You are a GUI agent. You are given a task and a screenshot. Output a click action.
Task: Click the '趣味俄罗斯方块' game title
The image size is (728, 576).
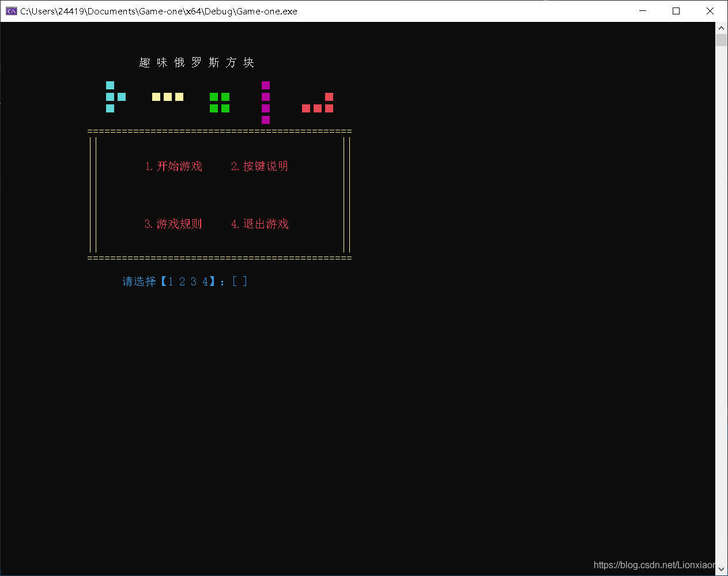197,62
